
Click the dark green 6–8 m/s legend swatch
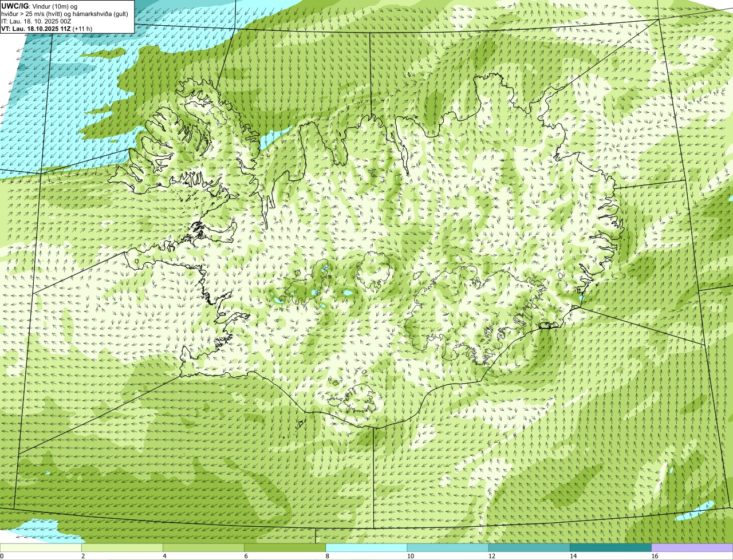tap(285, 548)
